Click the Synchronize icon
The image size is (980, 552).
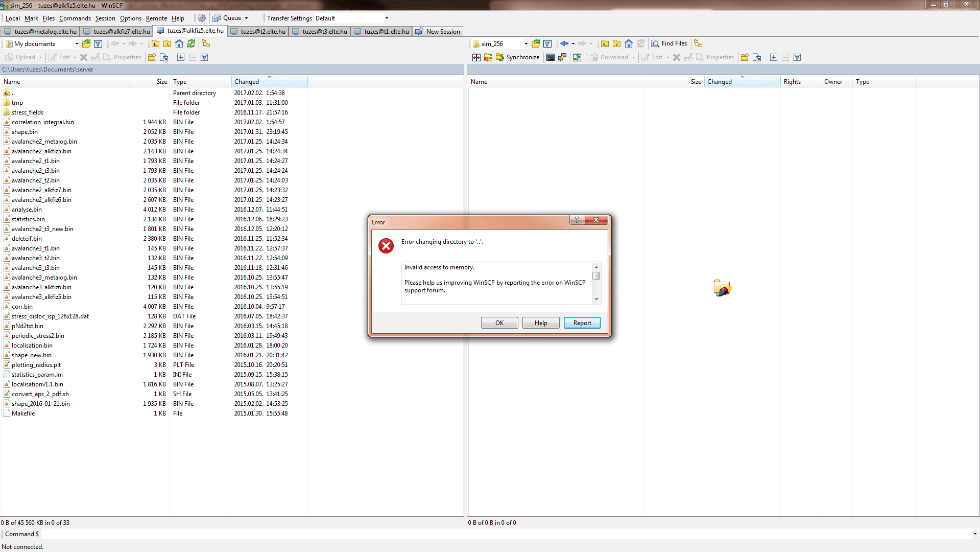point(517,57)
